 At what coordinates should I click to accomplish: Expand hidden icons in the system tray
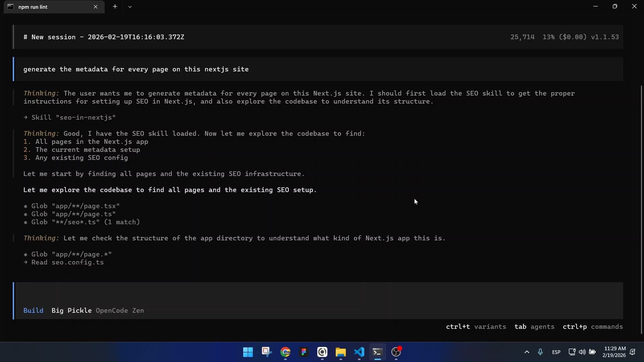click(527, 352)
